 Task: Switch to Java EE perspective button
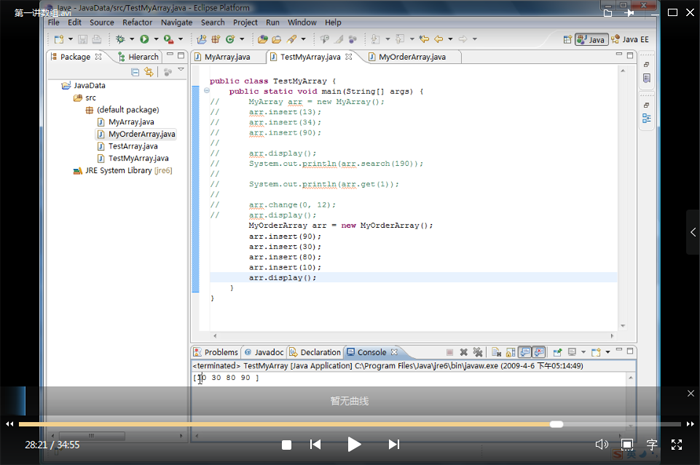click(630, 40)
